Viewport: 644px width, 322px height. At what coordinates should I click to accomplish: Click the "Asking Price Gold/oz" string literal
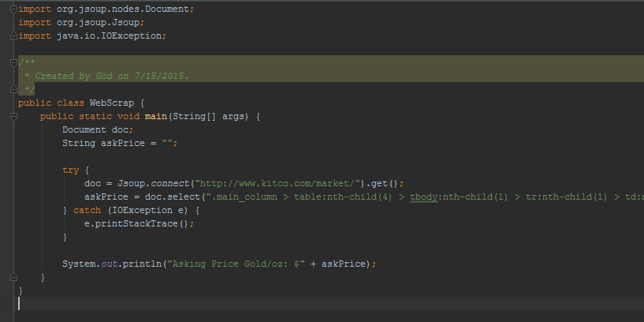point(237,264)
